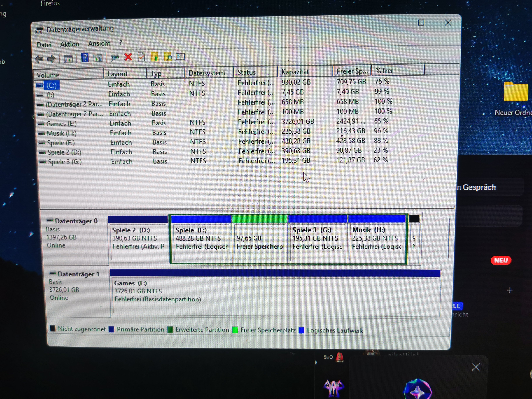This screenshot has width=532, height=399.
Task: Open the Aktion menu
Action: 70,44
